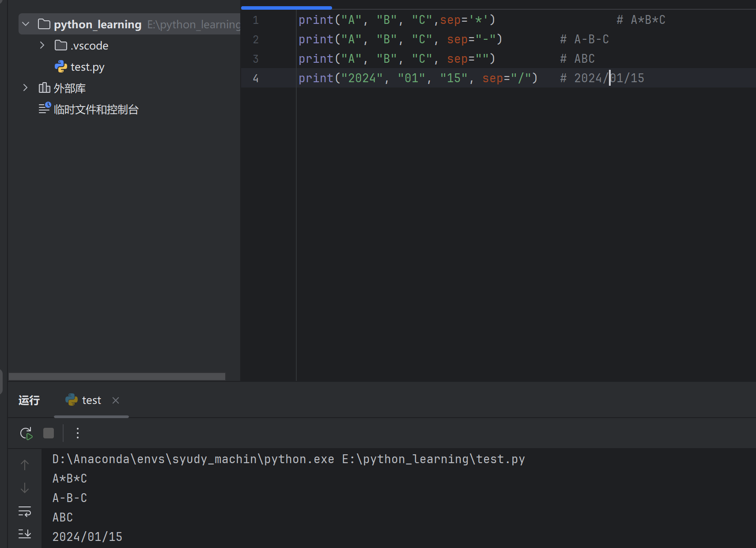The height and width of the screenshot is (548, 756).
Task: Click console output line A*B*C
Action: [70, 479]
